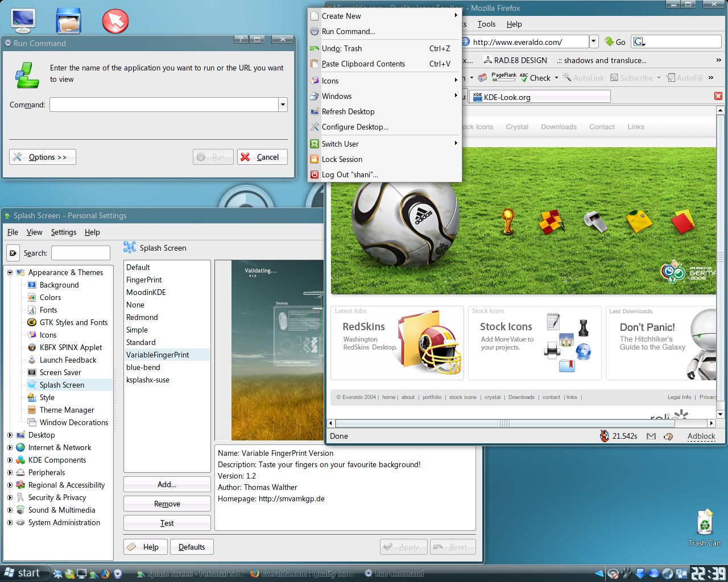Click the Show Desktop monitor icon in taskbar
The height and width of the screenshot is (582, 728).
coord(81,573)
